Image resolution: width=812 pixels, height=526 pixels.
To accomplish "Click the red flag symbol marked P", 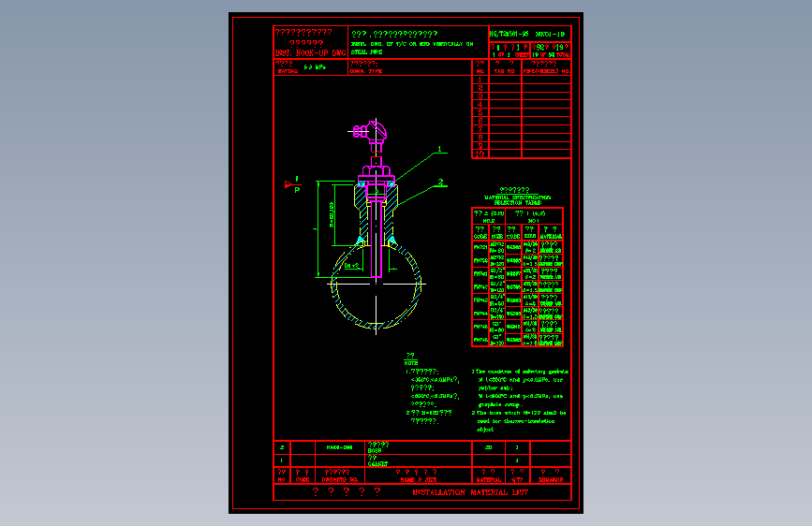I will point(292,184).
